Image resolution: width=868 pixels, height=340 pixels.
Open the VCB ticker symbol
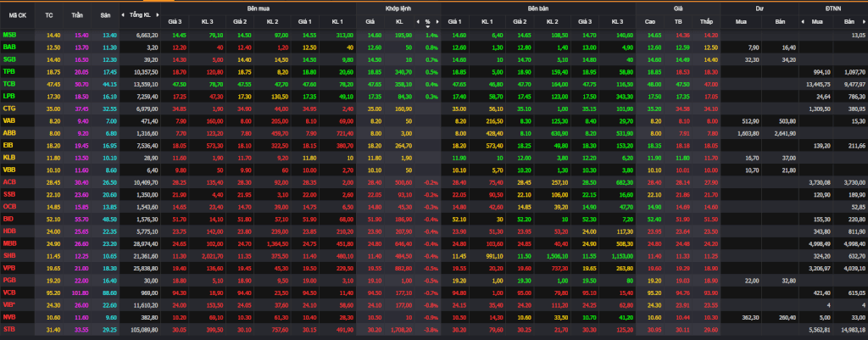[x=8, y=292]
